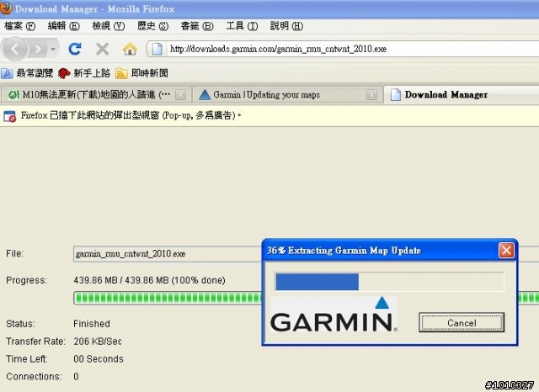This screenshot has height=392, width=539.
Task: Go to home page via house icon
Action: (x=130, y=49)
